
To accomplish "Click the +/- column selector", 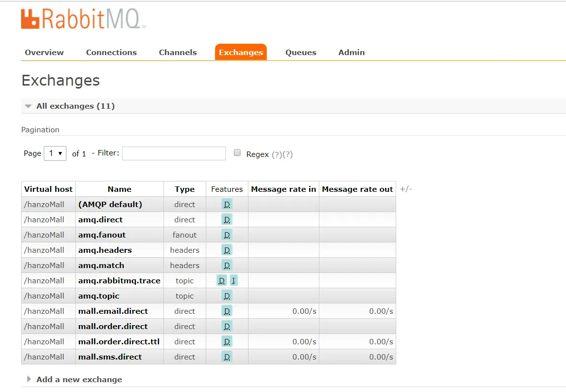I will point(406,189).
